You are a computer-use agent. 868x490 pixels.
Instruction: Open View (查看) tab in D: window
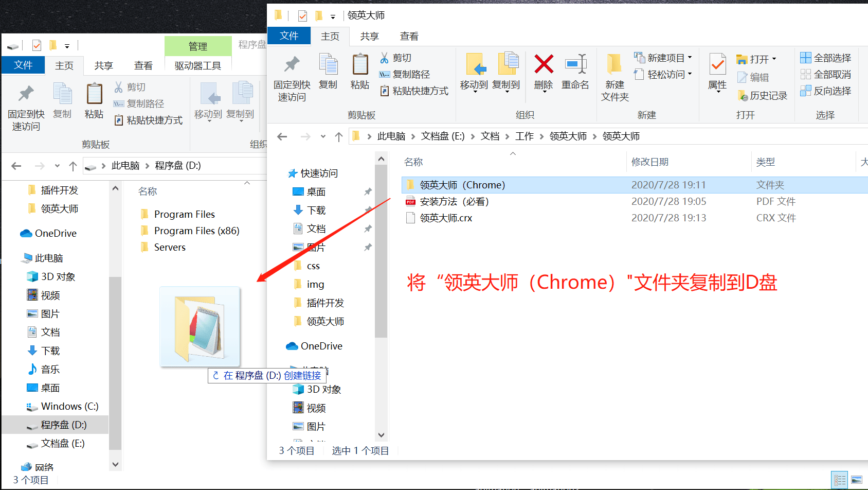[x=143, y=65]
